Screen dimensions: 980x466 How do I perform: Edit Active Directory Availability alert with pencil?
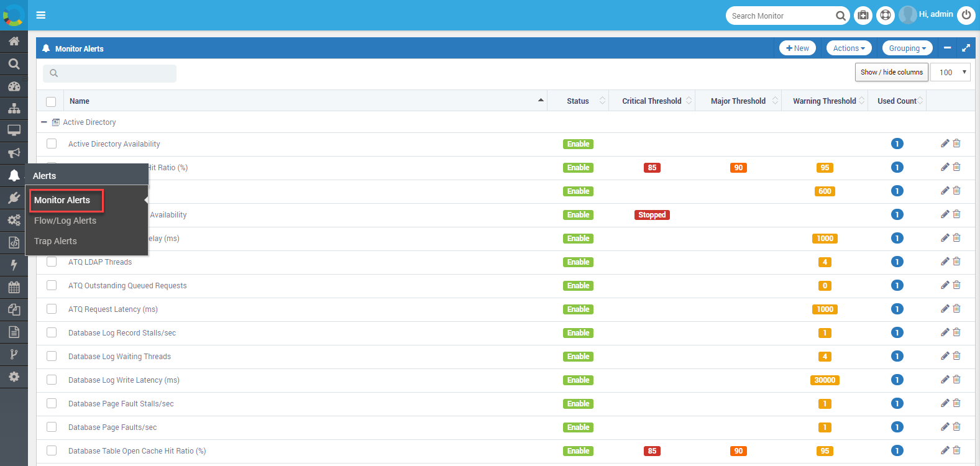(x=945, y=144)
